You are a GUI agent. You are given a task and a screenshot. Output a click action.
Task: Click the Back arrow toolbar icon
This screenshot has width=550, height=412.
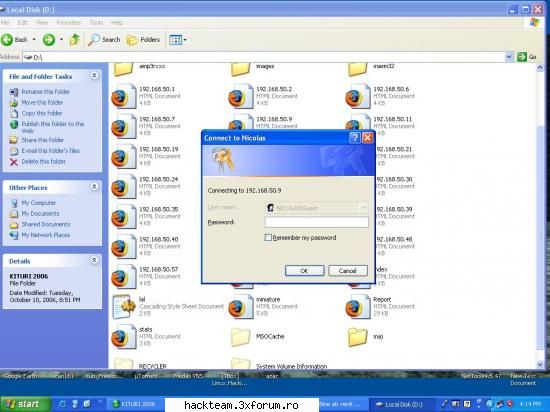(7, 40)
